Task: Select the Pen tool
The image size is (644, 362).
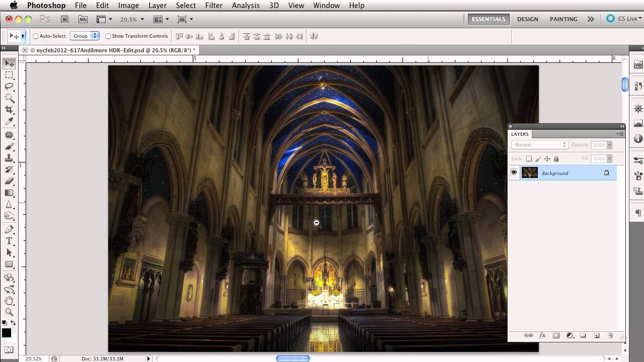Action: pos(9,229)
